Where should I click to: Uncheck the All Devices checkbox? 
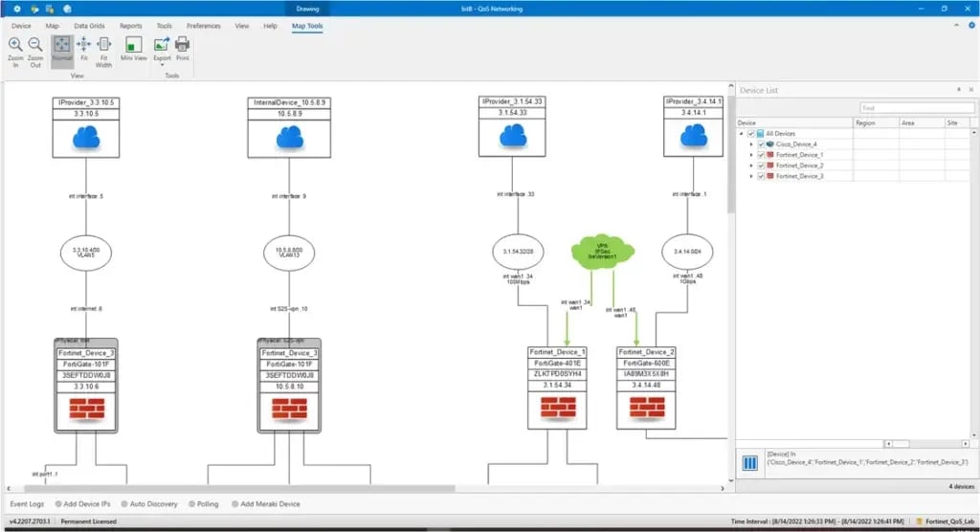click(749, 134)
